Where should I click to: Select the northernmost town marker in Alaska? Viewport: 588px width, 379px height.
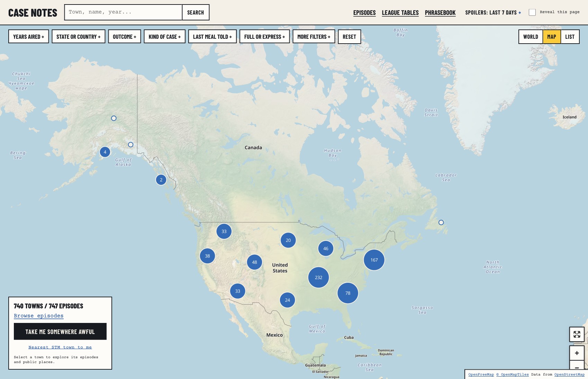point(114,118)
